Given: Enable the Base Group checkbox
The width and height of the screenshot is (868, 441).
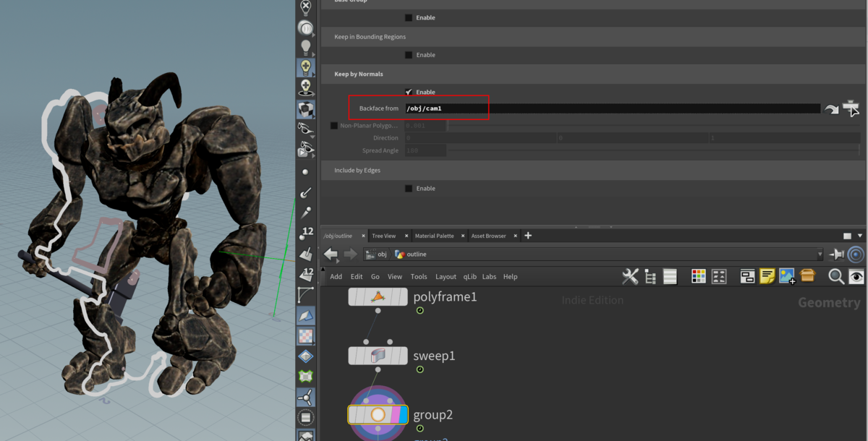Looking at the screenshot, I should click(409, 17).
